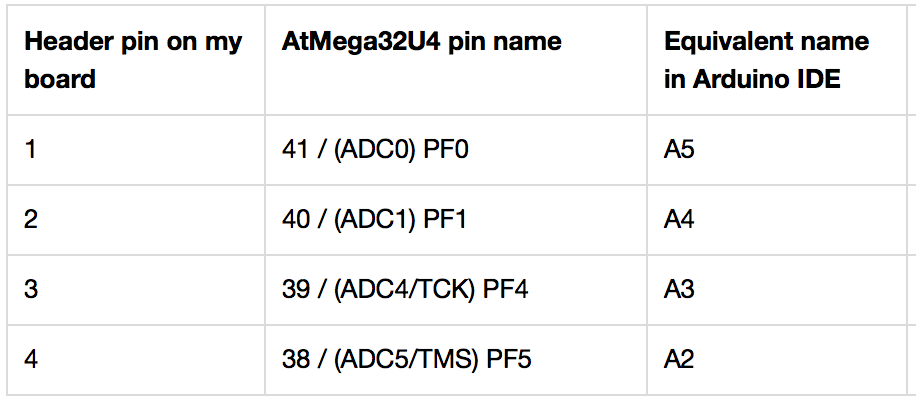Click the word 'board' in first header
This screenshot has width=916, height=406.
pyautogui.click(x=60, y=79)
